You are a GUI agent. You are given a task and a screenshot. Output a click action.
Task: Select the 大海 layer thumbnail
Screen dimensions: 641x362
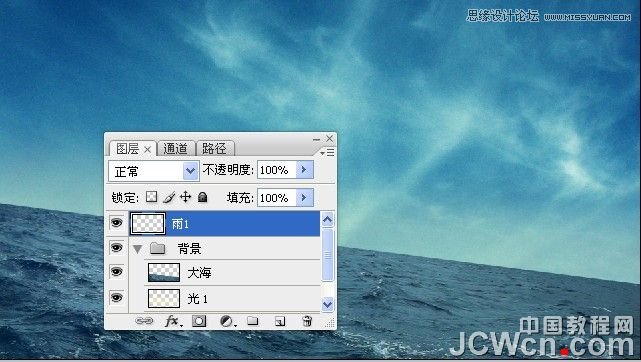click(x=164, y=273)
